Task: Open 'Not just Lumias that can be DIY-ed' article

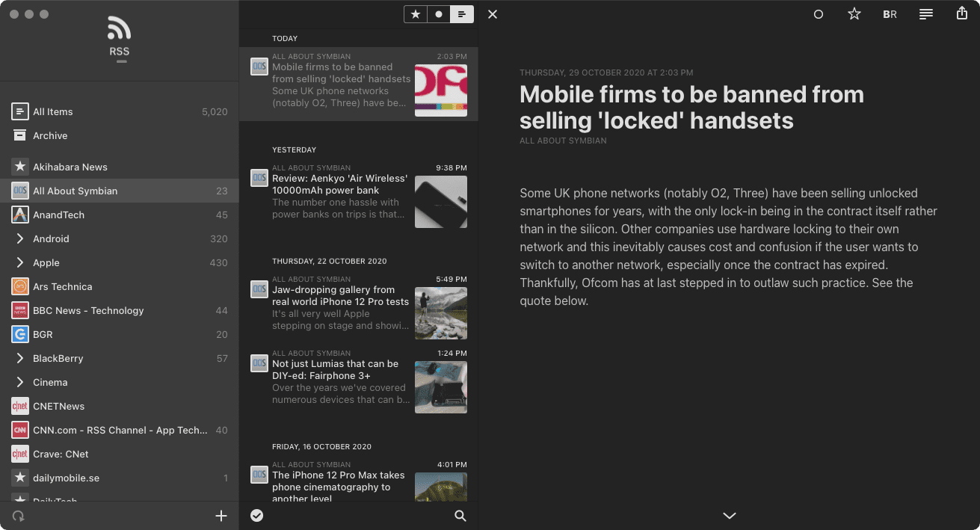Action: click(x=359, y=381)
